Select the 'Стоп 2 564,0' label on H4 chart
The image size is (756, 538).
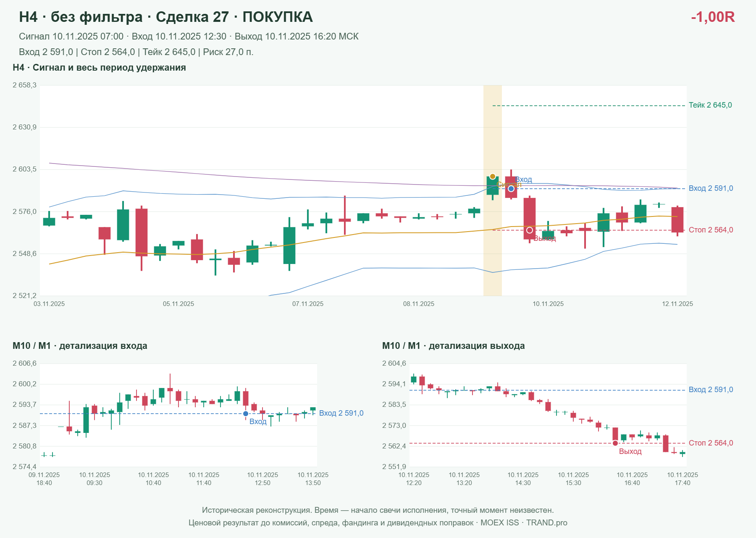(711, 230)
